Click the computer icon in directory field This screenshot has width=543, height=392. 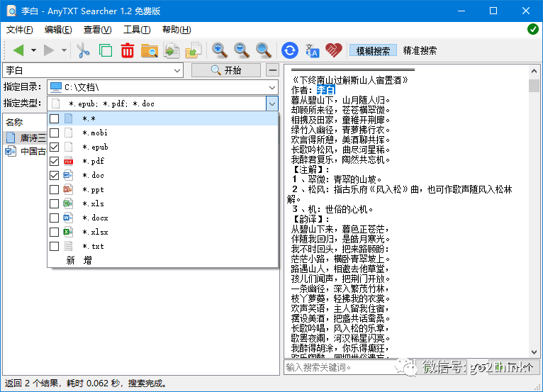pyautogui.click(x=56, y=87)
